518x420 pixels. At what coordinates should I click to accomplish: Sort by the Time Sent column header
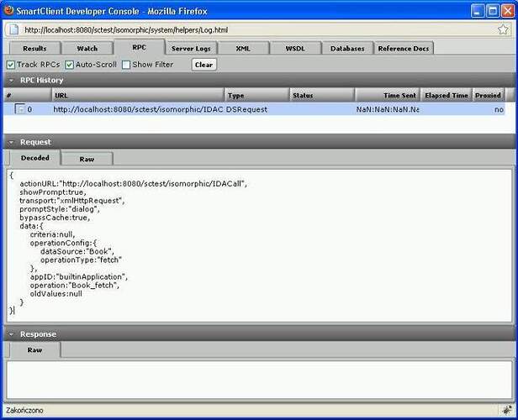(388, 96)
